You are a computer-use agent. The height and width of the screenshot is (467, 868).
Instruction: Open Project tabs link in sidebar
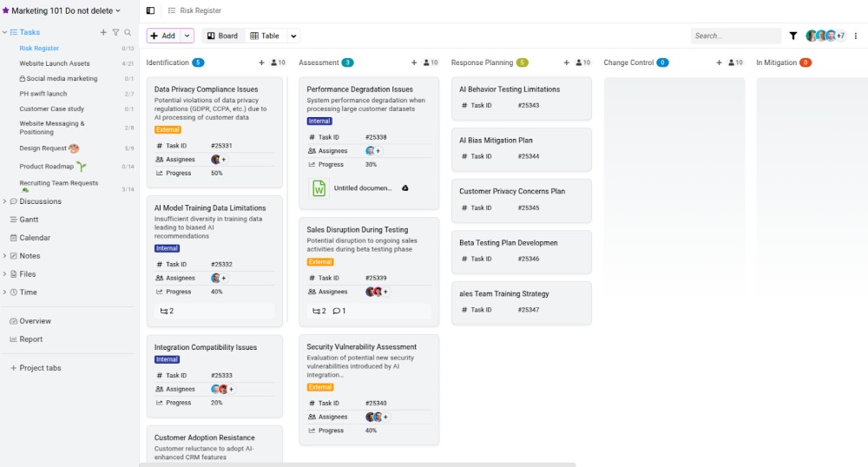pos(40,368)
